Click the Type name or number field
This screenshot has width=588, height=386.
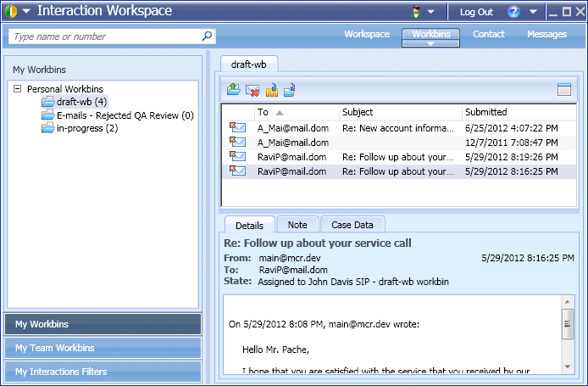[103, 36]
